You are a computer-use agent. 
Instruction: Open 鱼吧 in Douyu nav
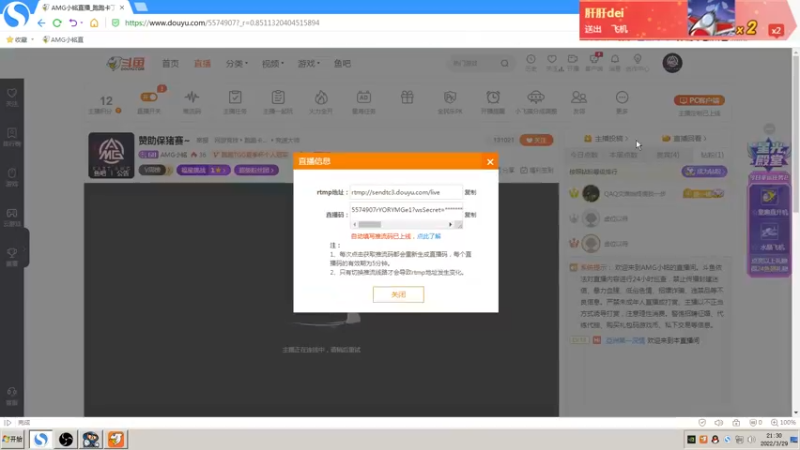pyautogui.click(x=342, y=64)
